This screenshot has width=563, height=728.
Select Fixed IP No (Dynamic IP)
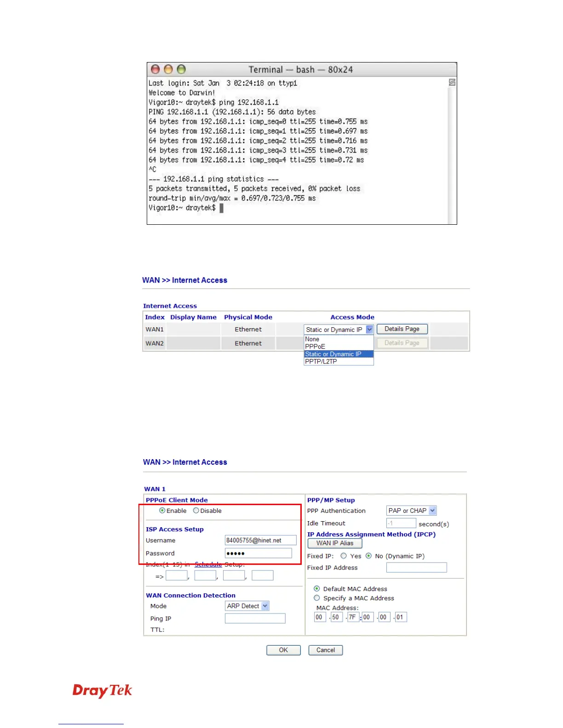click(x=368, y=556)
